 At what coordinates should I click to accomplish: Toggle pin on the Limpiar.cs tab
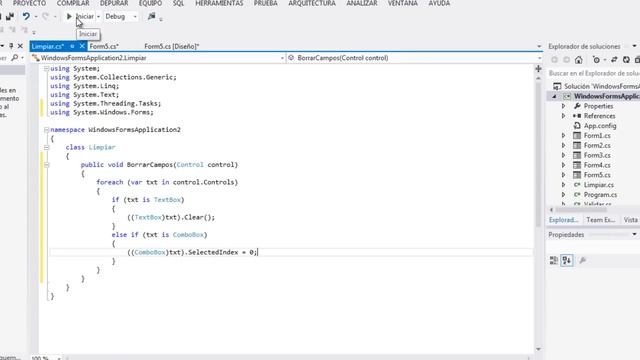click(x=72, y=46)
